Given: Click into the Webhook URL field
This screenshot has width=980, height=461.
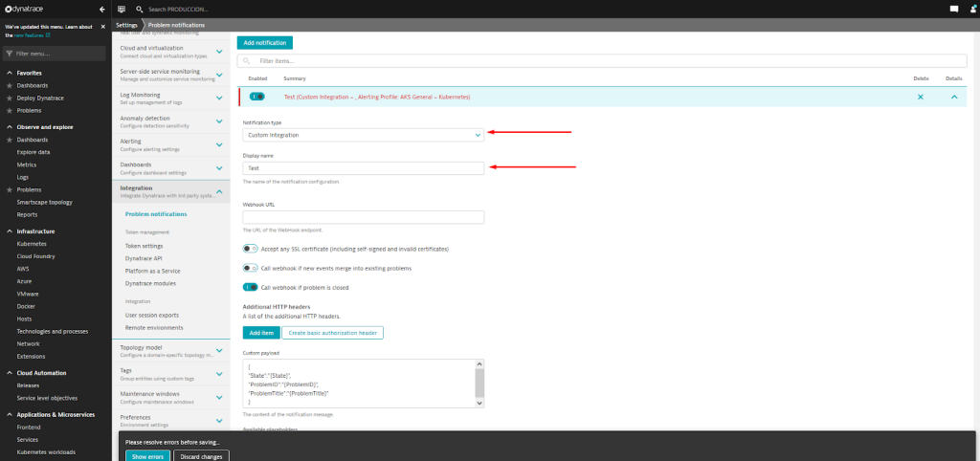Looking at the screenshot, I should (363, 217).
